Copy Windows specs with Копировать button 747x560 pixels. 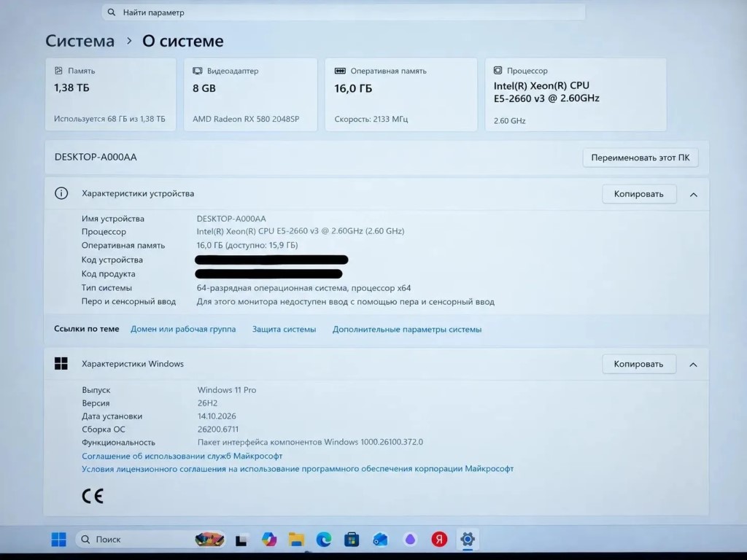click(639, 365)
